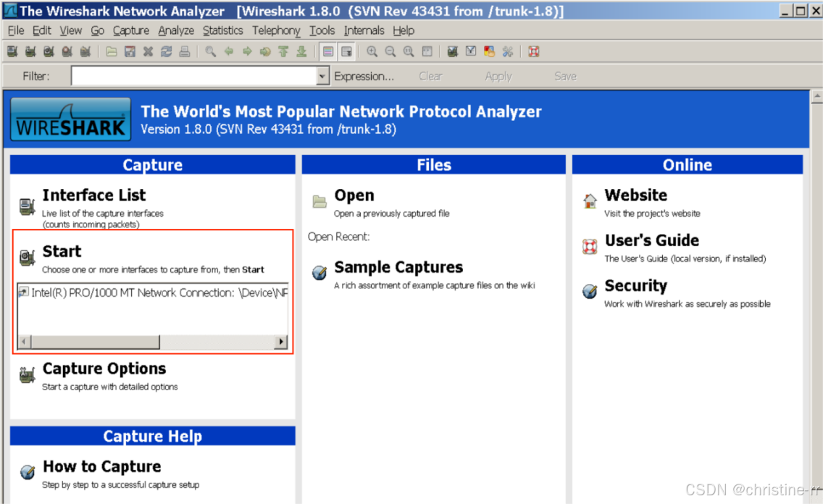Open the Statistics menu
Screen dimensions: 823x504
click(x=222, y=30)
